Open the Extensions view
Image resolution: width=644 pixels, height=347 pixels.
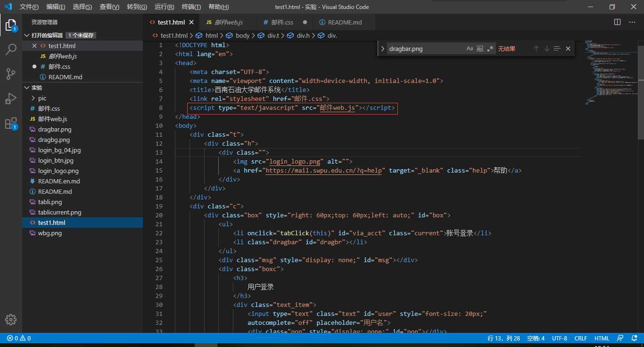coord(11,124)
